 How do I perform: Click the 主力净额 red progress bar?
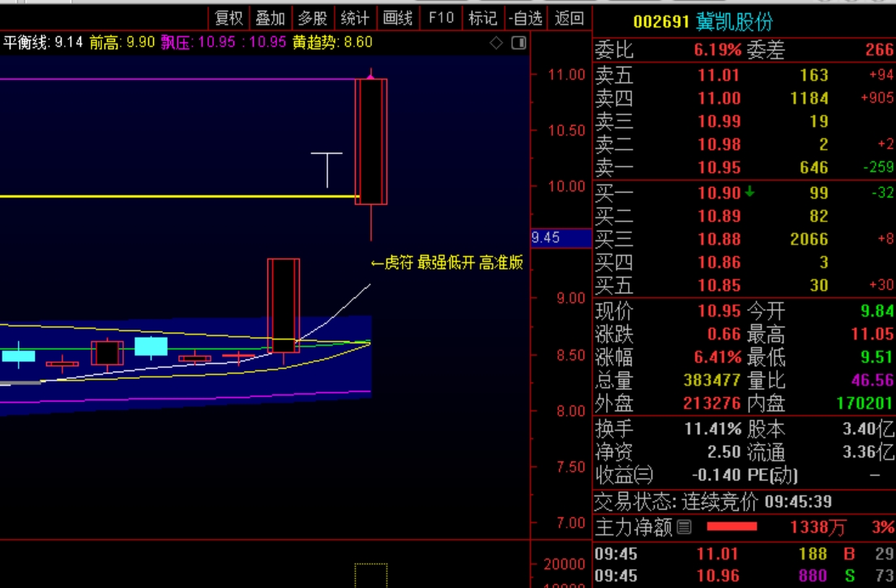pyautogui.click(x=732, y=526)
